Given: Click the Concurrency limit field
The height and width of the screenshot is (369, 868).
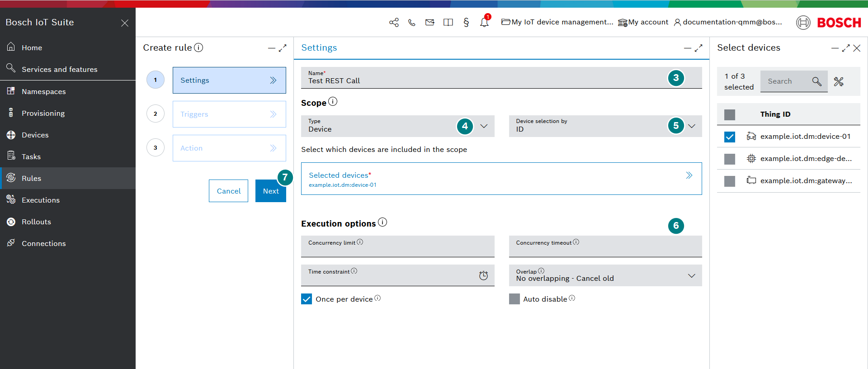Looking at the screenshot, I should (x=398, y=246).
